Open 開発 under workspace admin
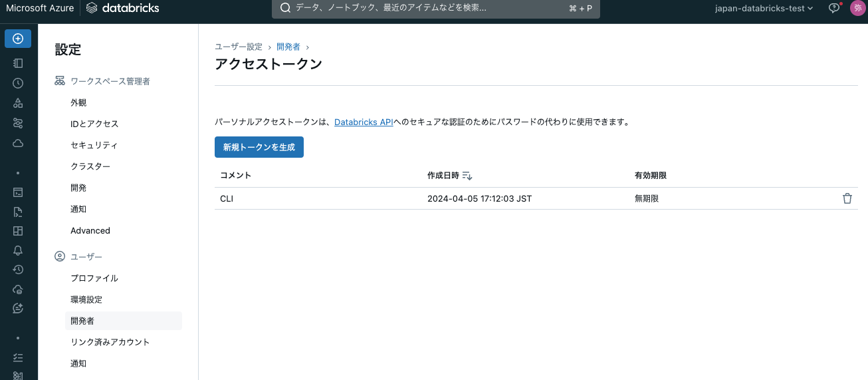 78,188
